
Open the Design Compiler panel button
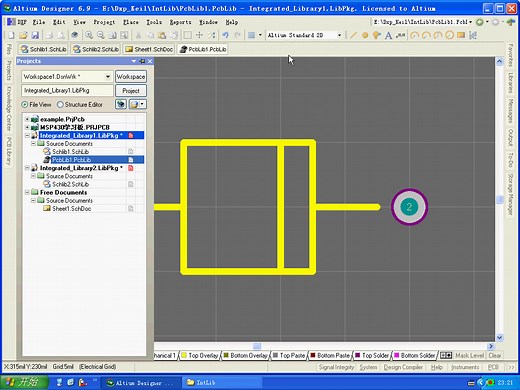tap(403, 367)
